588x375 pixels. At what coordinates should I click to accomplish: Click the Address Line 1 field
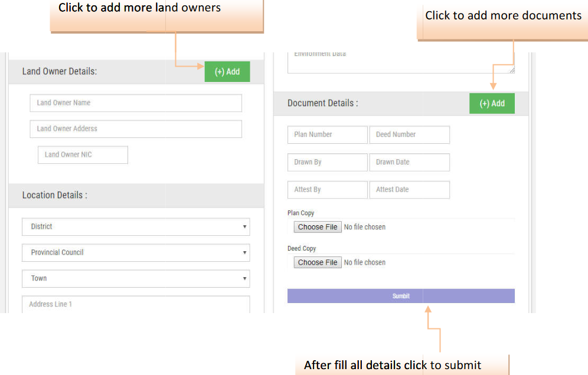click(136, 304)
